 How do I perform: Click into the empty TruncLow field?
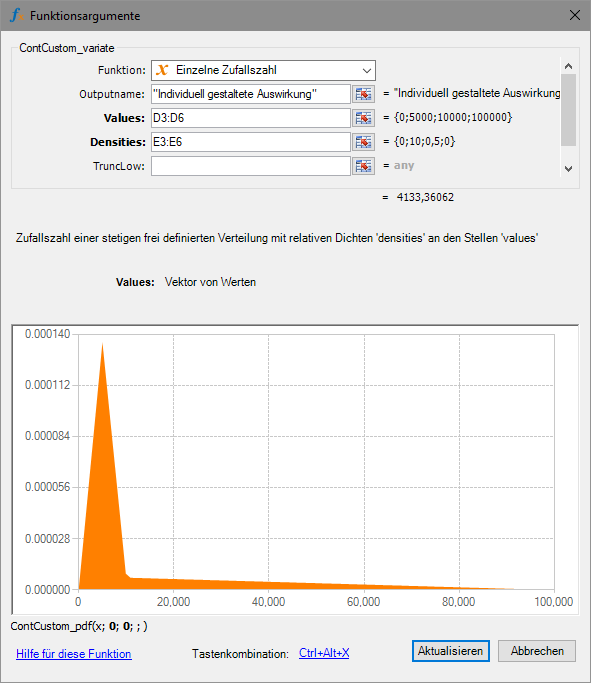(251, 166)
